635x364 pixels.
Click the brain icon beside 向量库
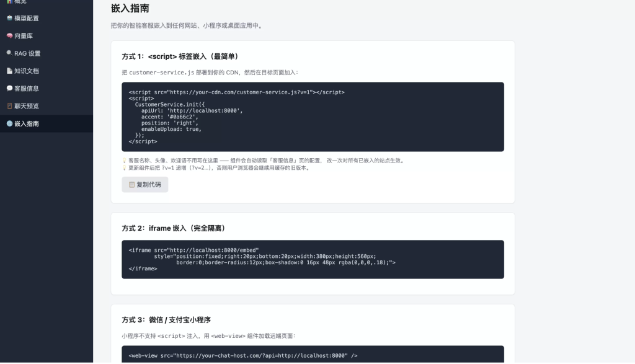[9, 35]
